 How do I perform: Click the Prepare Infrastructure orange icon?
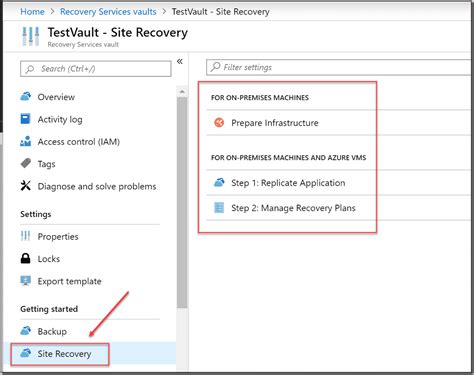[x=219, y=123]
